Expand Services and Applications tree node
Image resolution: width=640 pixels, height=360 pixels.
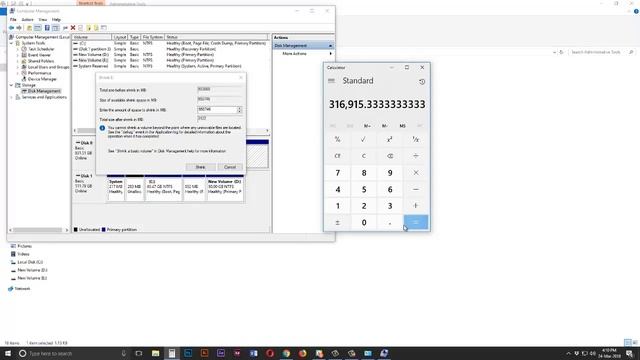tap(11, 97)
